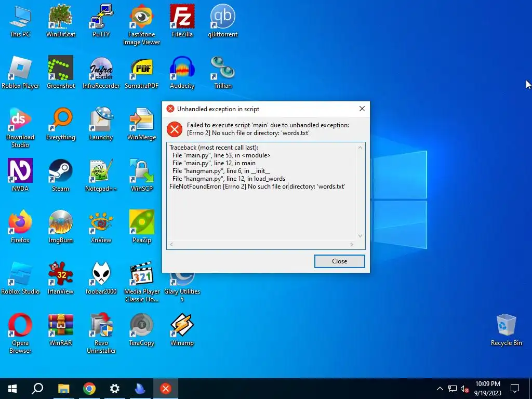This screenshot has width=532, height=399.
Task: Open FastStone Image Viewer shortcut
Action: (141, 25)
